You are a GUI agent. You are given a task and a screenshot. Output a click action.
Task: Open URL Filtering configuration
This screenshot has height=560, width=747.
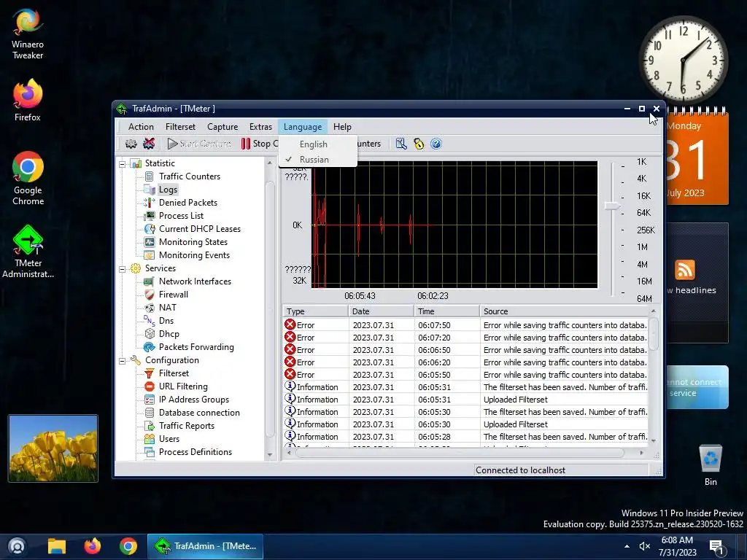tap(183, 386)
